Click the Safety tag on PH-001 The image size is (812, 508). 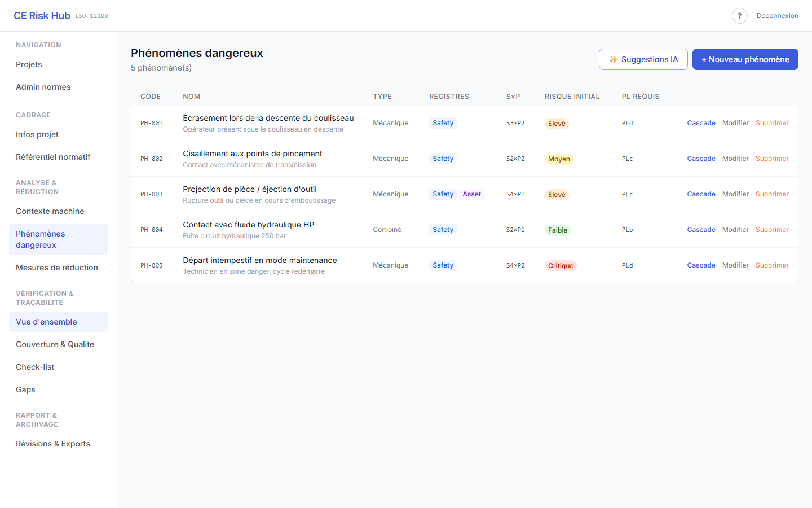click(x=443, y=123)
